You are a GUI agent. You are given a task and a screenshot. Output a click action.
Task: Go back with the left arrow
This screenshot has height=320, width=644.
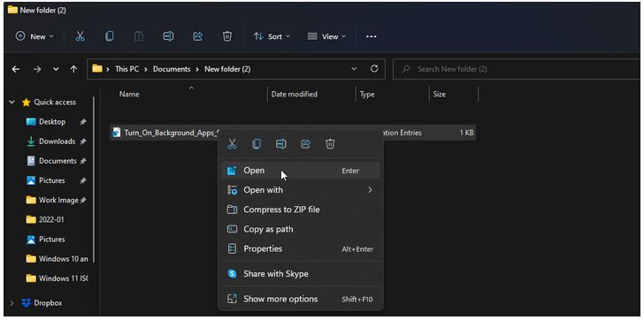point(16,69)
